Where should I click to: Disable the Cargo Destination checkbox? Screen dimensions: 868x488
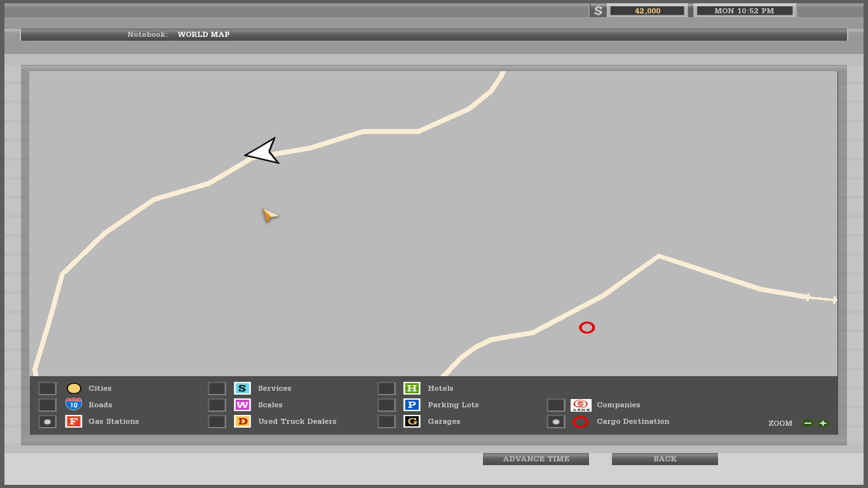tap(556, 421)
